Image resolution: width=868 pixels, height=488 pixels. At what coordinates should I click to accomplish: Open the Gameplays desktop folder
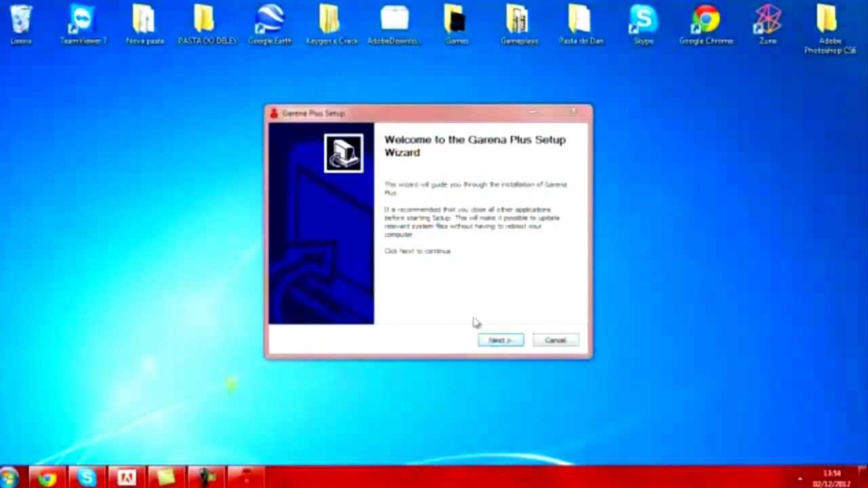[x=519, y=25]
